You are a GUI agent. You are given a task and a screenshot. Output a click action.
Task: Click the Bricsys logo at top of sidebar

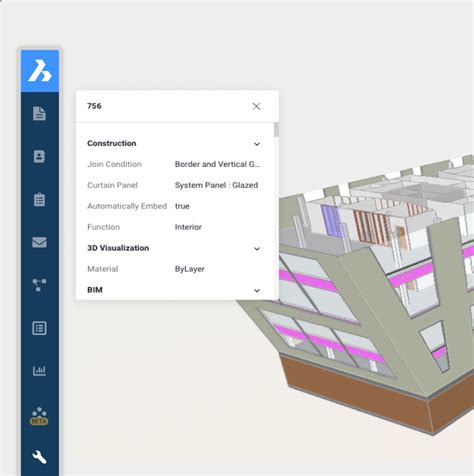coord(40,71)
